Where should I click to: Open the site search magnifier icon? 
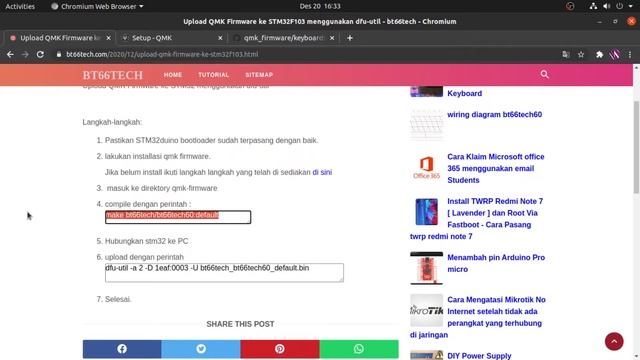[x=544, y=74]
